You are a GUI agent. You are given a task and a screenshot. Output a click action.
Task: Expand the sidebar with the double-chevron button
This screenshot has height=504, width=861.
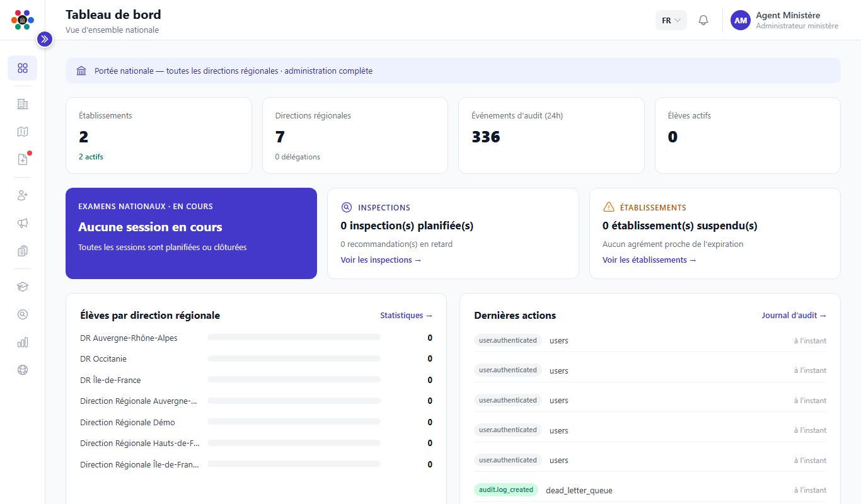(x=44, y=39)
